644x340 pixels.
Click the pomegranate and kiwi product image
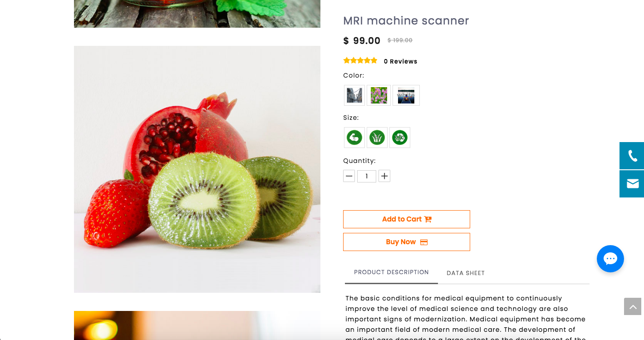pyautogui.click(x=197, y=169)
